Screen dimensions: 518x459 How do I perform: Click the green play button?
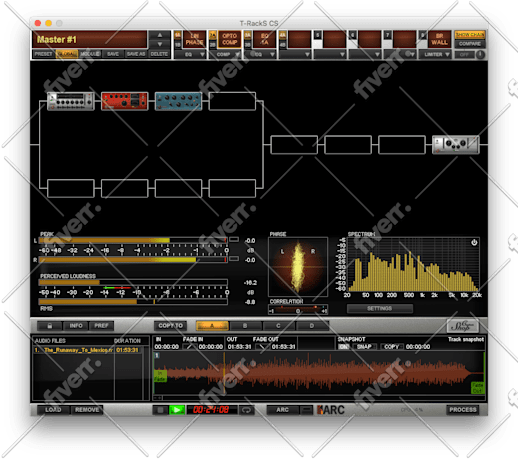tap(177, 410)
